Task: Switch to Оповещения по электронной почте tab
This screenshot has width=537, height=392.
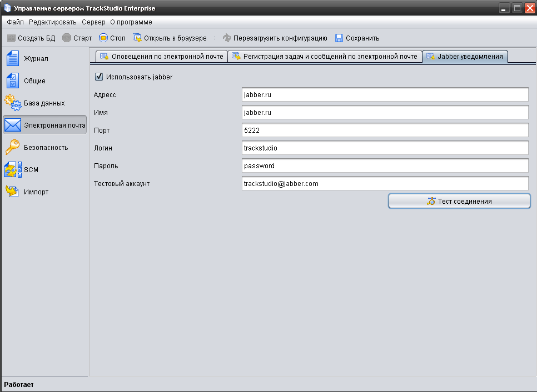Action: (161, 57)
